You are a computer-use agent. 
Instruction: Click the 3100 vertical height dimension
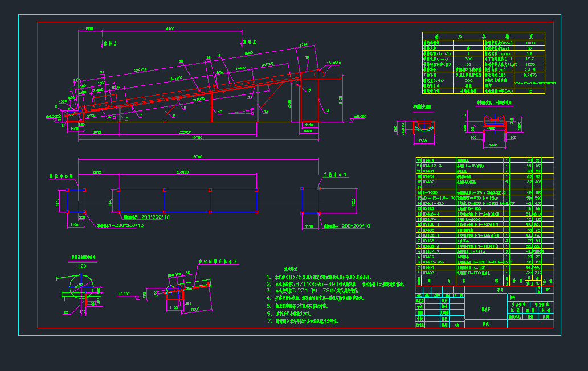pos(341,99)
